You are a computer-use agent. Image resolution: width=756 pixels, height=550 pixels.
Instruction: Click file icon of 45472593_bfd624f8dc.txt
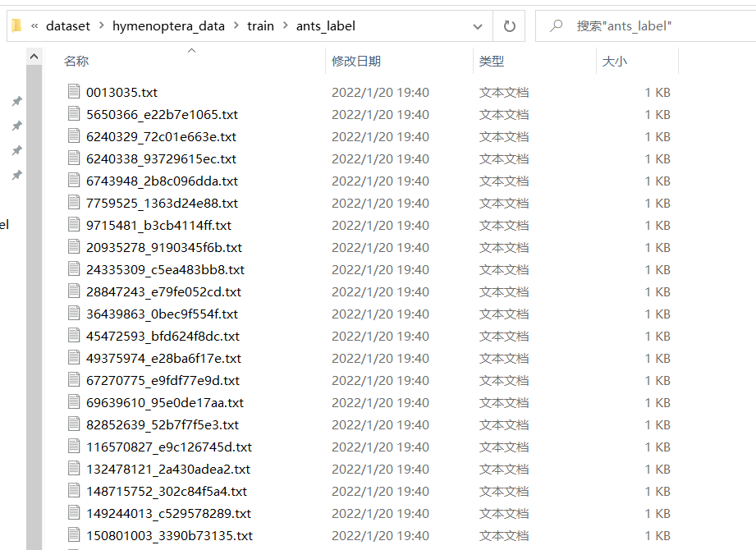coord(74,335)
